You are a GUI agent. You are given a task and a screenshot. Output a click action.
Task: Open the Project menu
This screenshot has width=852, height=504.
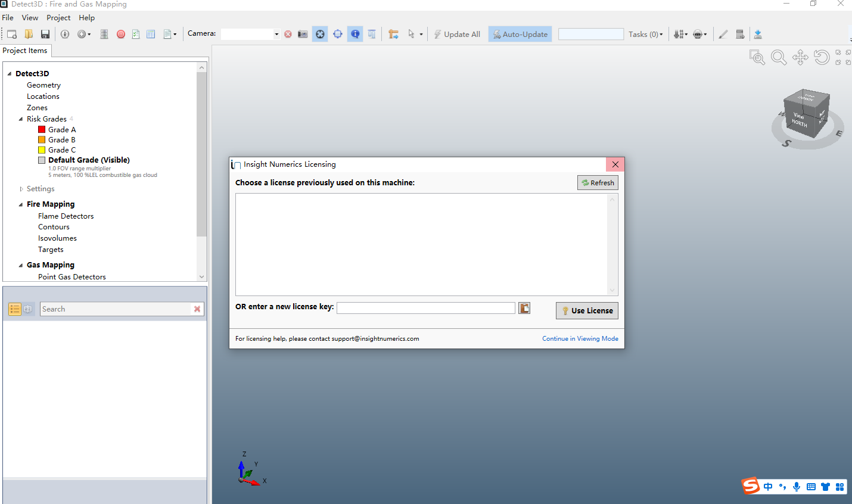[58, 18]
